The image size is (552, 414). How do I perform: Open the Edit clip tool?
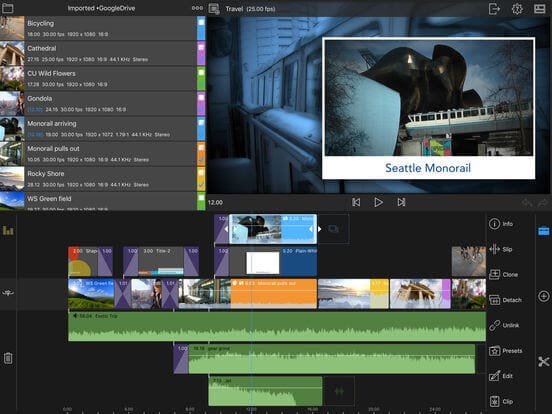[x=501, y=376]
